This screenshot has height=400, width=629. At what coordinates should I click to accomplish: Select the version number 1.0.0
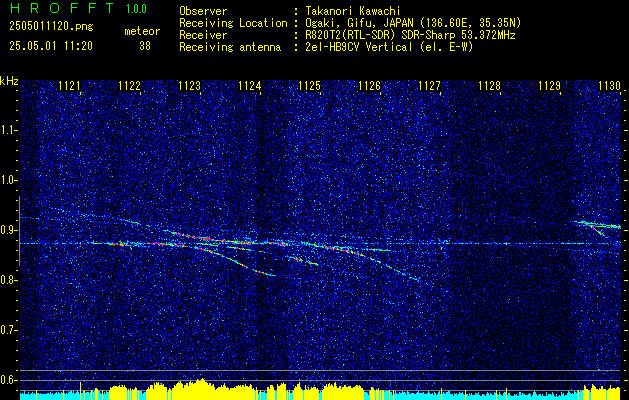pos(136,9)
